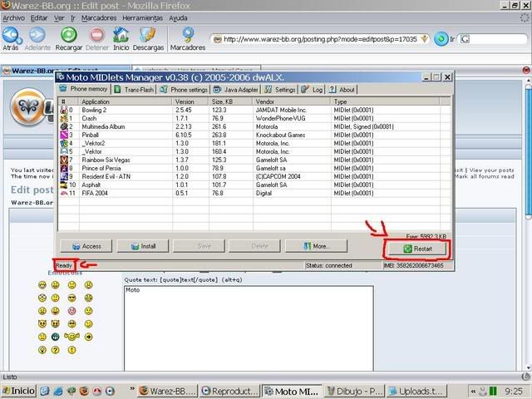Click the Crash game icon in list
This screenshot has width=532, height=399.
[64, 118]
